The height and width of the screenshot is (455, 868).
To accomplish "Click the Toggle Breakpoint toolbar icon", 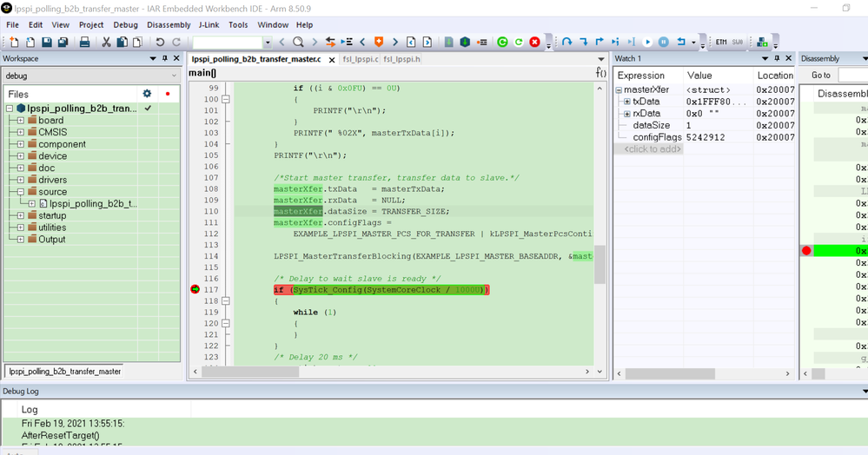I will [482, 42].
